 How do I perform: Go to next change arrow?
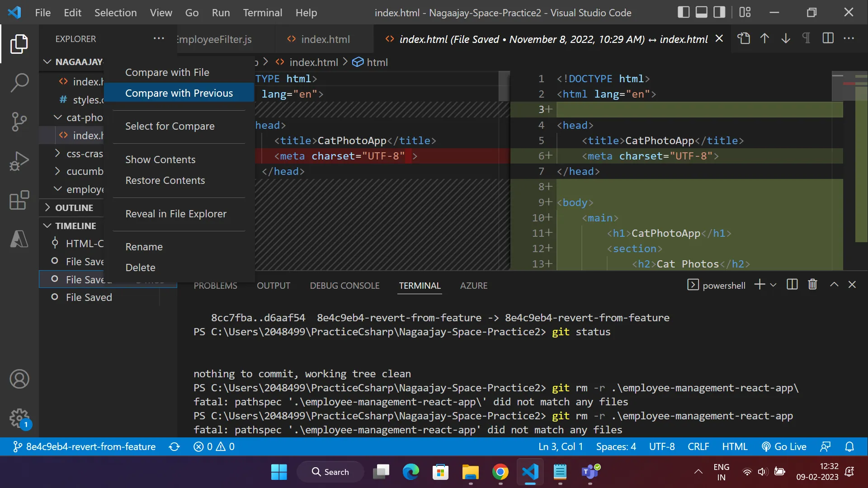tap(786, 39)
